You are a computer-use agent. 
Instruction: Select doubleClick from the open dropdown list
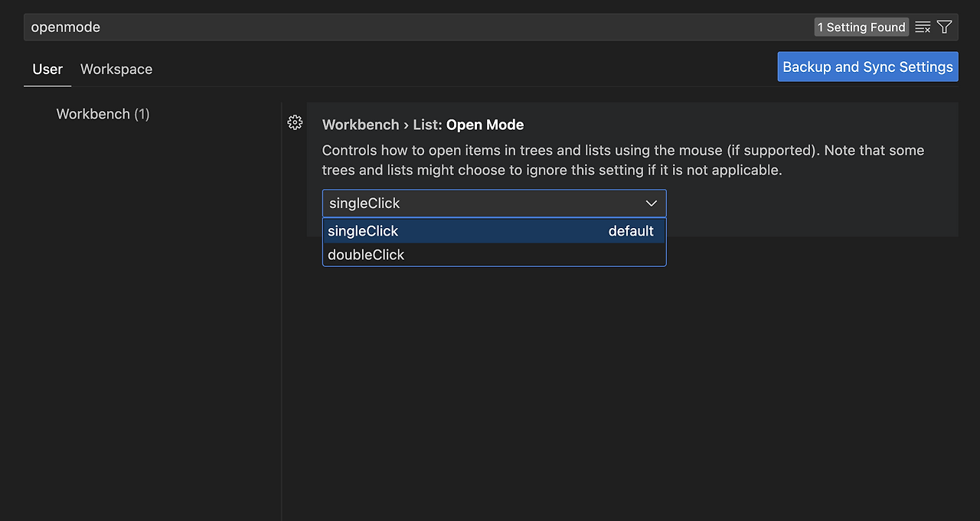366,254
